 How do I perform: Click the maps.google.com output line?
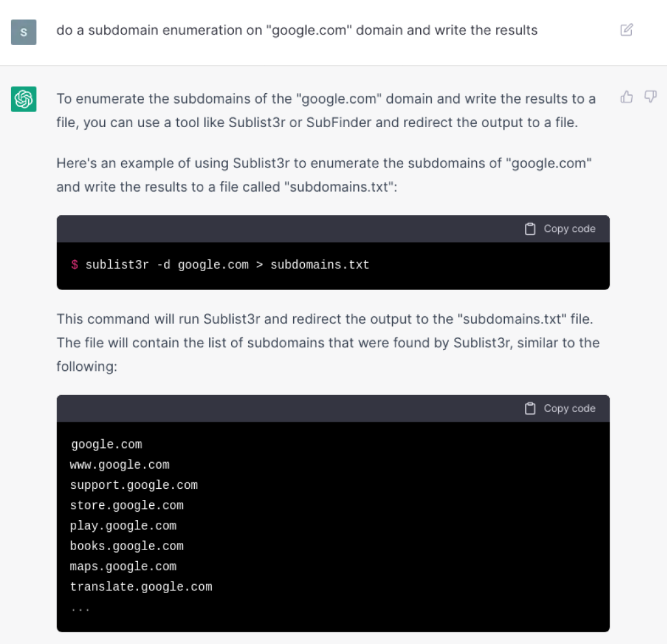point(124,566)
